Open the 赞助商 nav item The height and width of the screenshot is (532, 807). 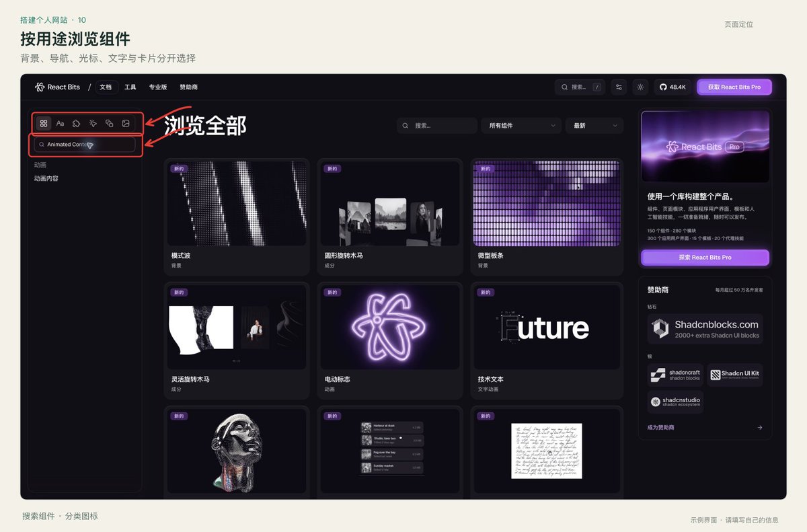pyautogui.click(x=188, y=87)
